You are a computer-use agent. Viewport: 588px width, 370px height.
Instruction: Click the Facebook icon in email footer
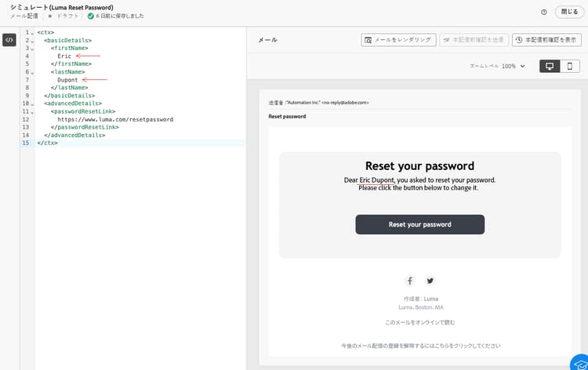(409, 281)
